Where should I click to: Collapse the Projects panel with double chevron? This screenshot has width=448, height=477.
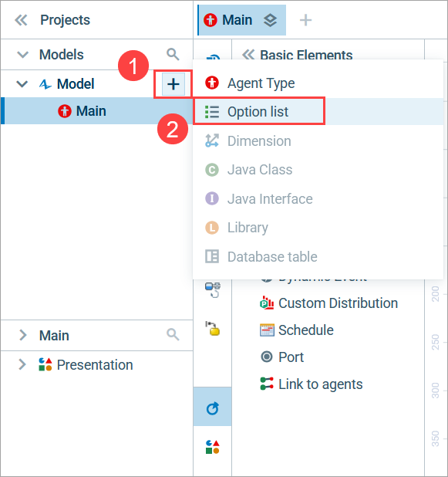click(21, 20)
